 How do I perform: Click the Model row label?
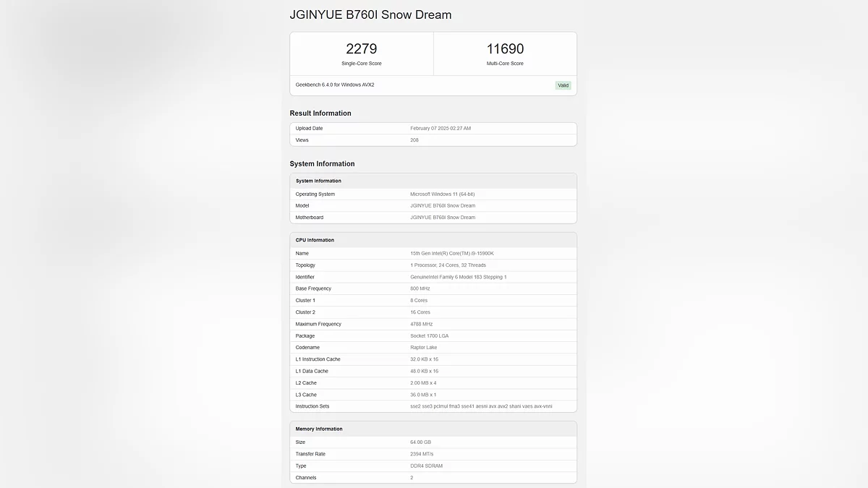point(302,205)
